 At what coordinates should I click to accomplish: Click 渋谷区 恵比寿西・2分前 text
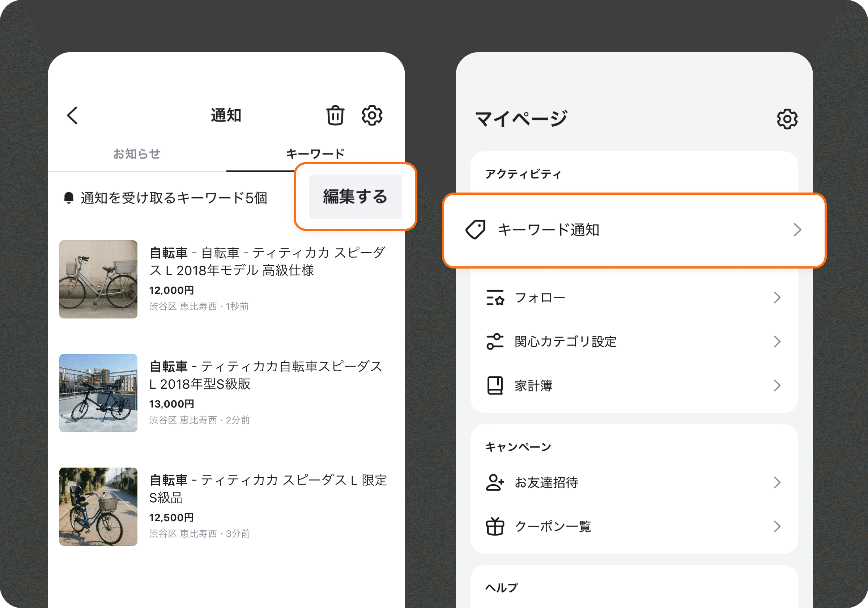pyautogui.click(x=200, y=419)
